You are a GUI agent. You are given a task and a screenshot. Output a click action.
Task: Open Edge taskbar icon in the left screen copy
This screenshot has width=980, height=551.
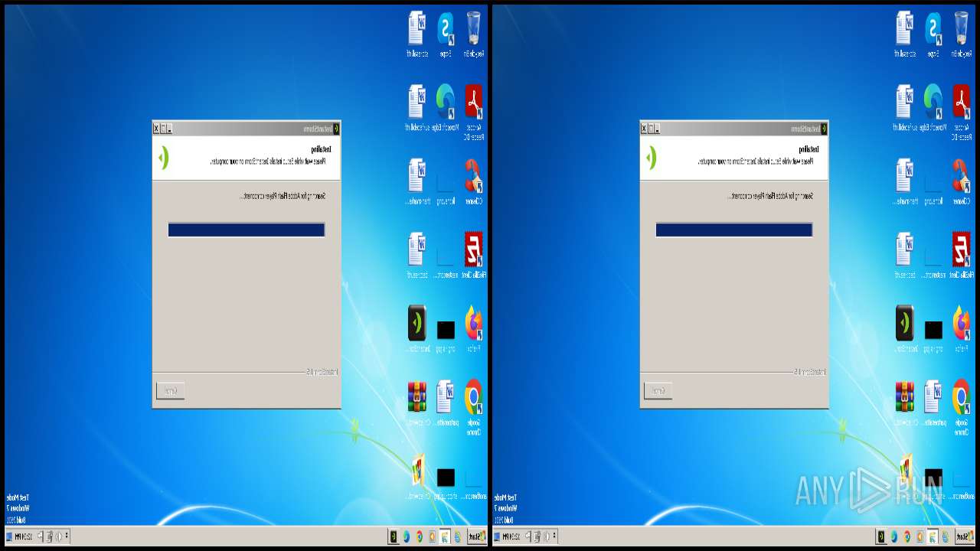click(x=407, y=536)
